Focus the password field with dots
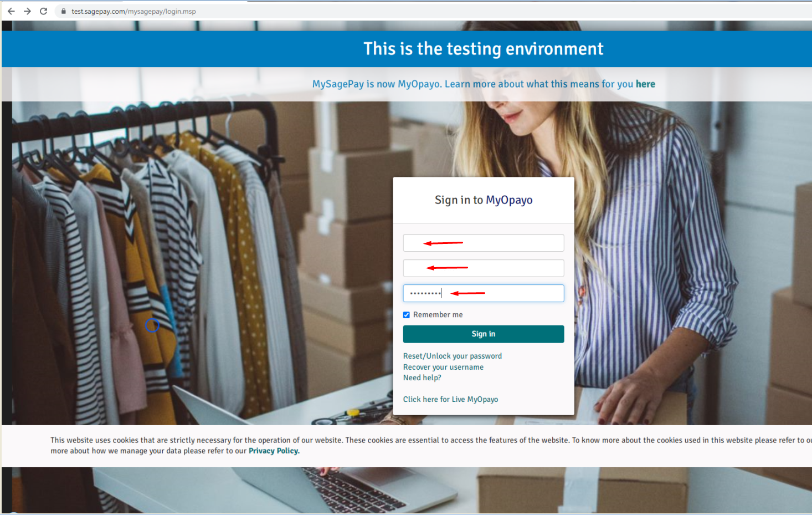 tap(484, 293)
